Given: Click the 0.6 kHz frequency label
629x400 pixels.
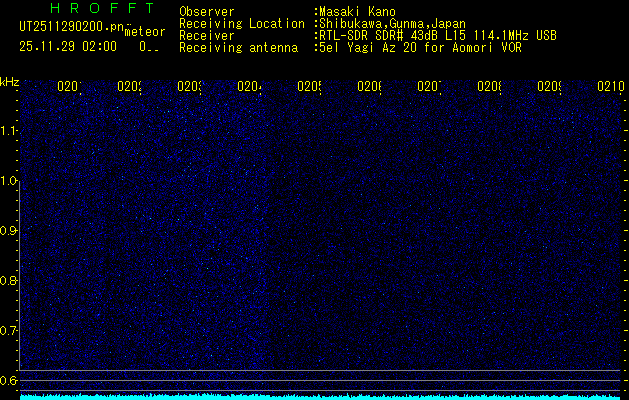Looking at the screenshot, I should [x=9, y=380].
